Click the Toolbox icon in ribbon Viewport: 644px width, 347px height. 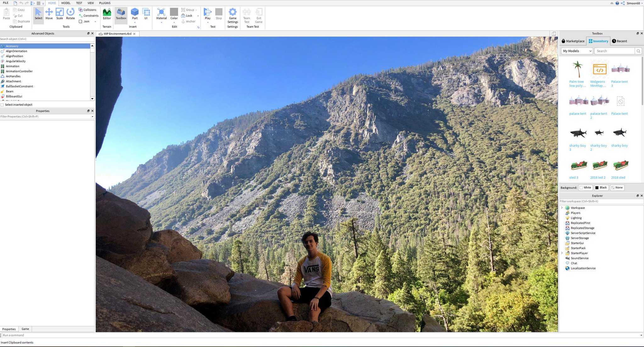click(x=121, y=14)
